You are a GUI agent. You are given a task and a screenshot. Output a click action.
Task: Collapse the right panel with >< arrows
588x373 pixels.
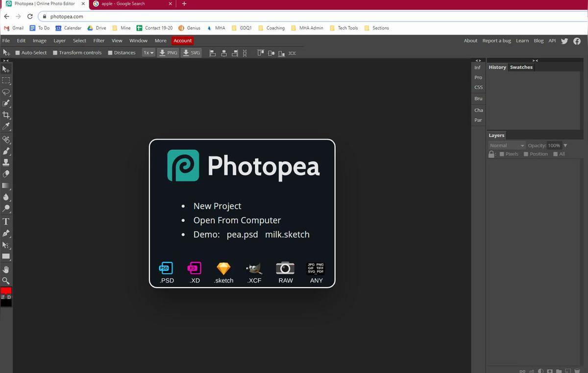click(535, 61)
